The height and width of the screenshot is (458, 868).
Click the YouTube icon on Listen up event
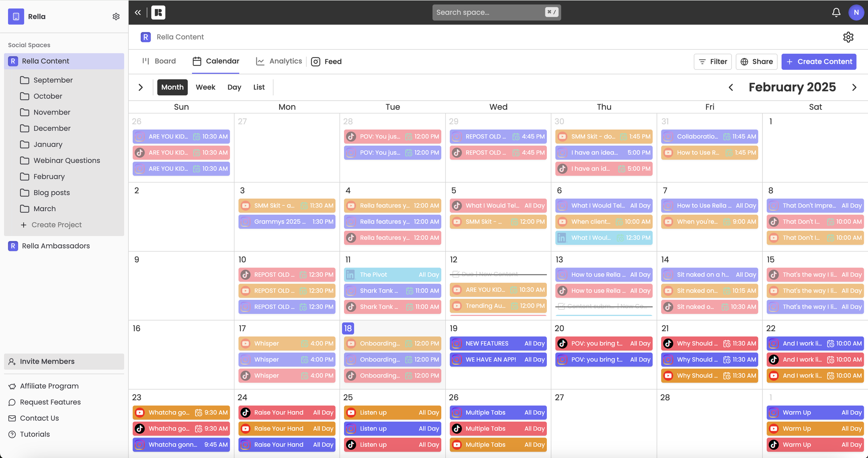click(351, 412)
